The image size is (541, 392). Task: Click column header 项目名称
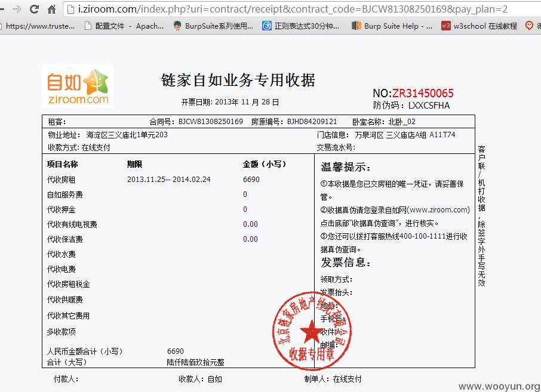pos(63,164)
